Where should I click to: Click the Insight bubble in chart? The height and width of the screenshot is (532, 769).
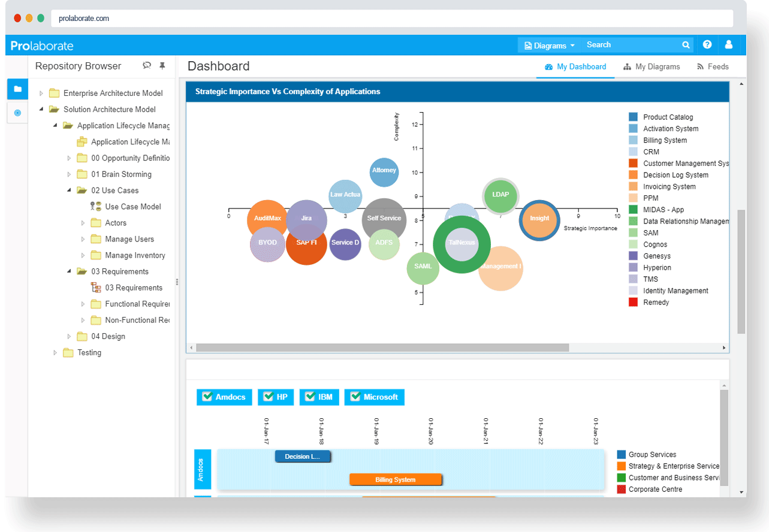coord(539,220)
